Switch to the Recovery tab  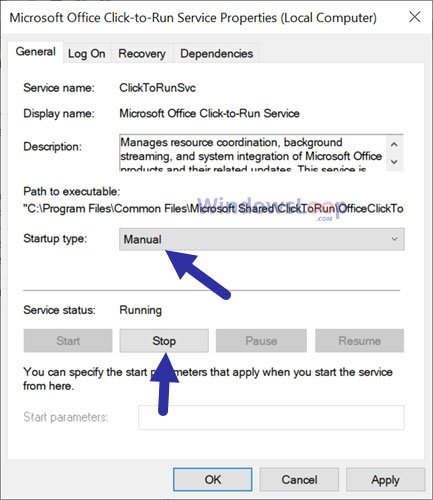click(142, 53)
